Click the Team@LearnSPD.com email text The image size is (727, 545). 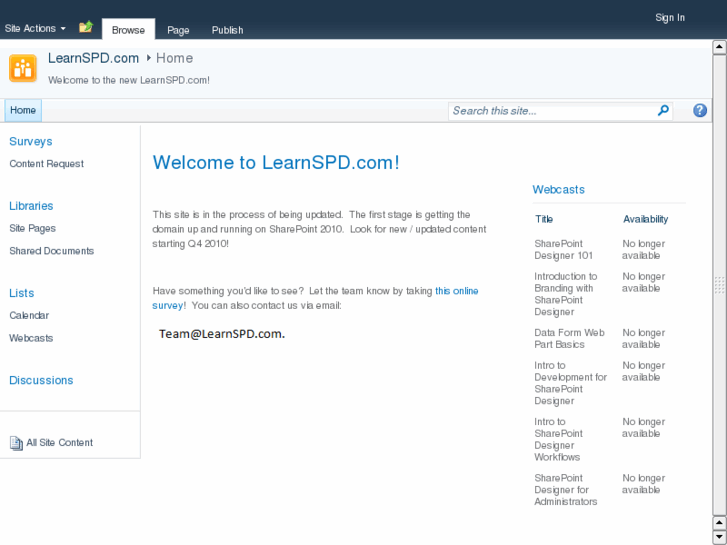pyautogui.click(x=222, y=334)
